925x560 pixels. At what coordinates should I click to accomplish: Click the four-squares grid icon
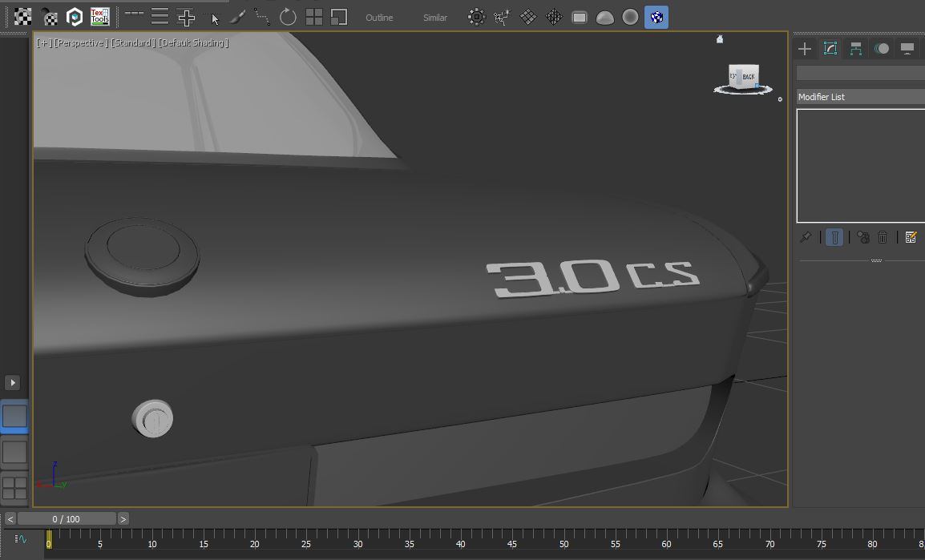pos(314,17)
